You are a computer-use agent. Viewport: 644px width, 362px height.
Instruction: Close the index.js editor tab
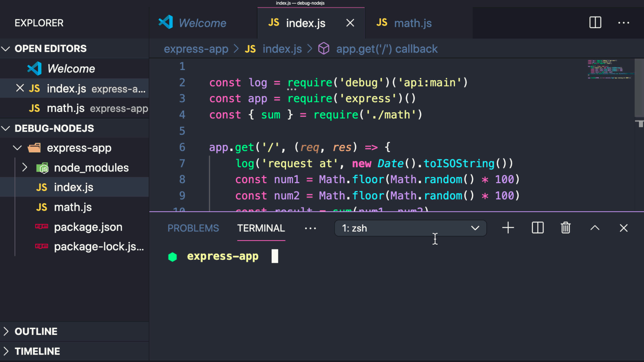pyautogui.click(x=350, y=23)
